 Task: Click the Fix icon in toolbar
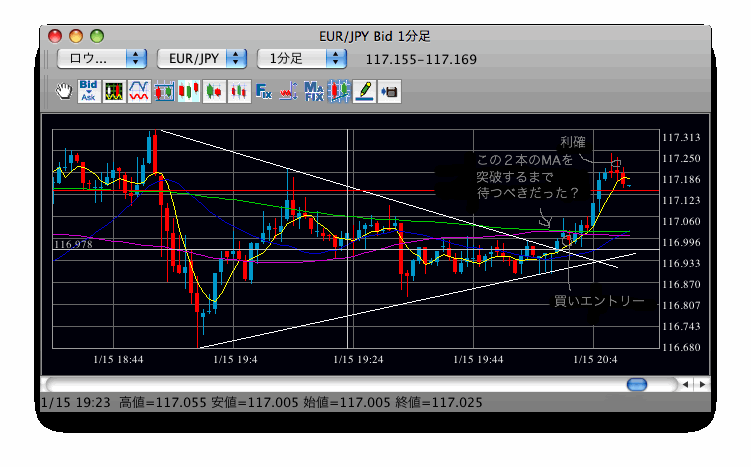[x=263, y=91]
